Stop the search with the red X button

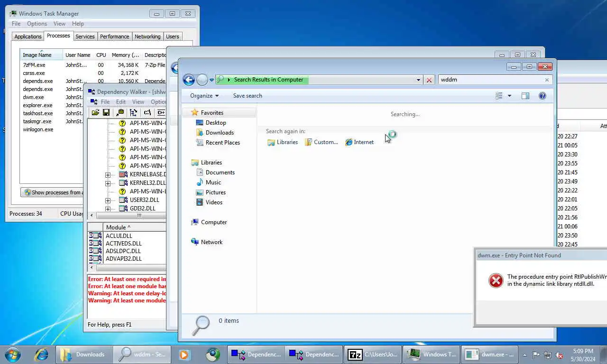429,80
